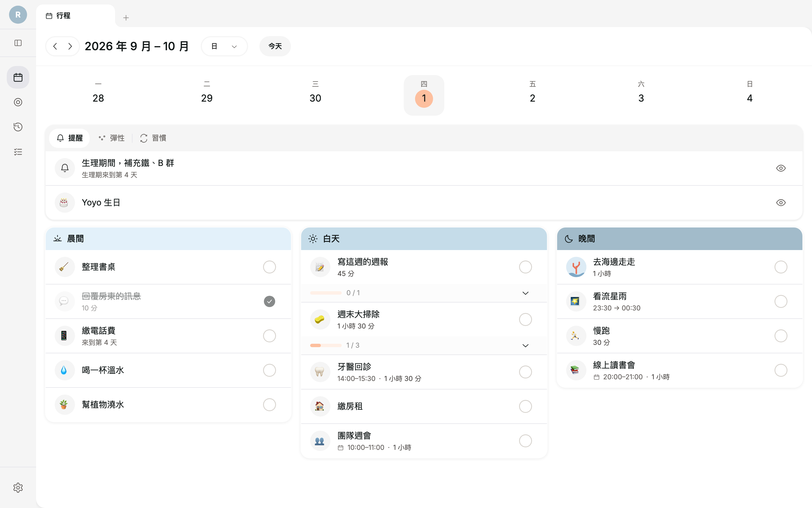
Task: Toggle visibility of Yoyo 生日 reminder
Action: click(781, 203)
